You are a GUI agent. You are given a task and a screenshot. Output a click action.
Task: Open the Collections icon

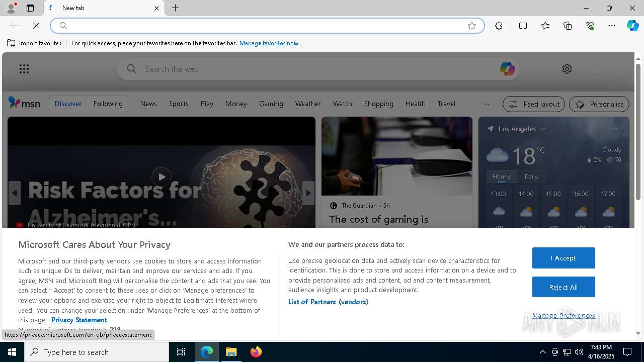click(568, 26)
